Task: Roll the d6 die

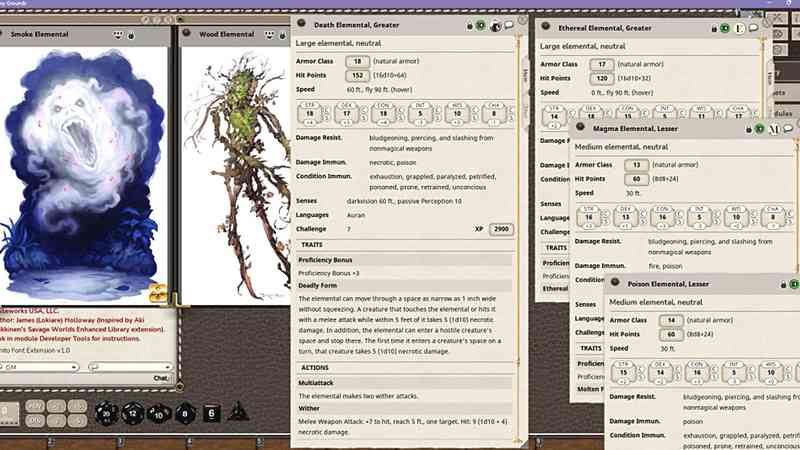Action: [x=211, y=413]
